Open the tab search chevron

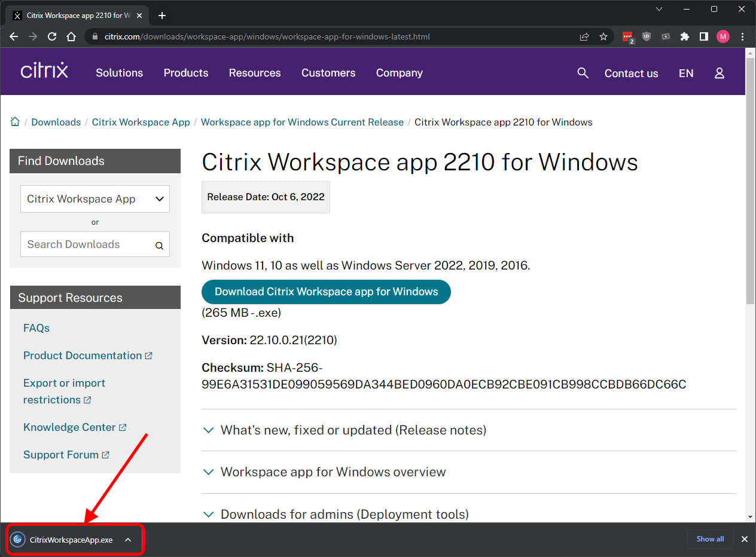[x=659, y=9]
